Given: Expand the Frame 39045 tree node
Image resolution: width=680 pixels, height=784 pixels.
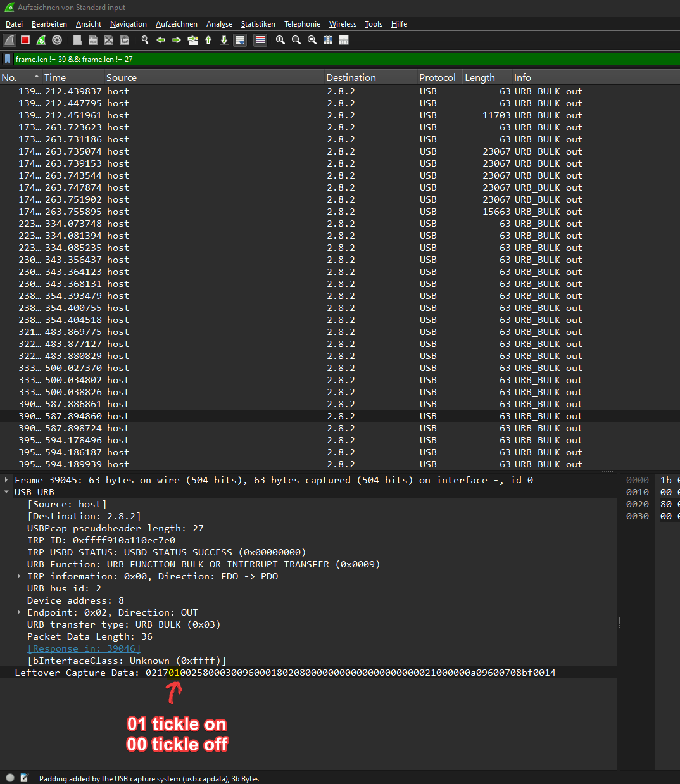Looking at the screenshot, I should coord(6,480).
